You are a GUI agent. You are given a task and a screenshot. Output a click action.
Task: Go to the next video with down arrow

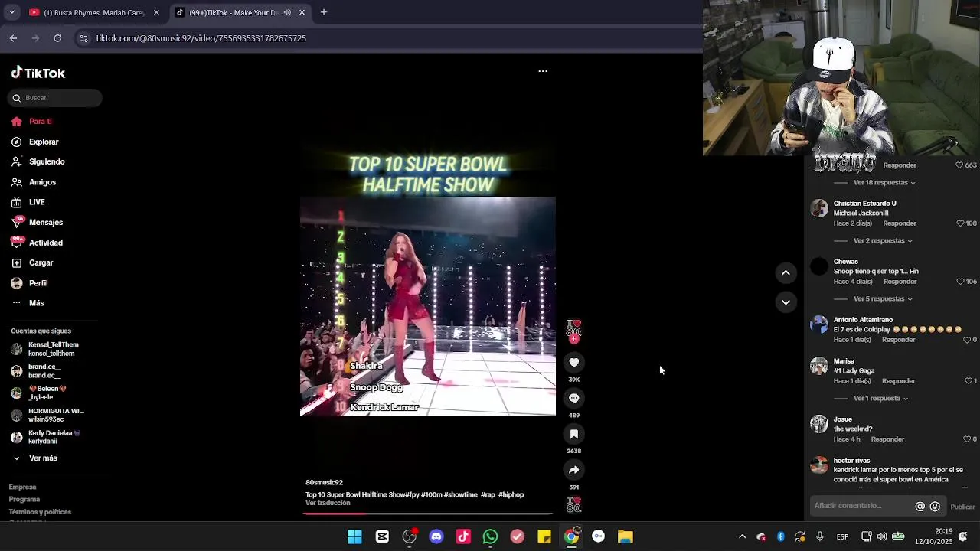(786, 302)
